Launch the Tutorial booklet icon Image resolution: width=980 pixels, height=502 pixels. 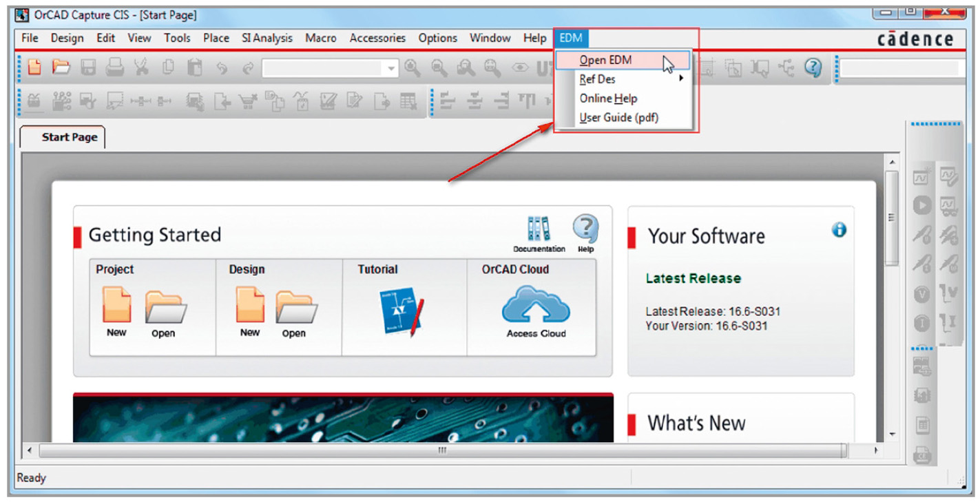coord(402,313)
